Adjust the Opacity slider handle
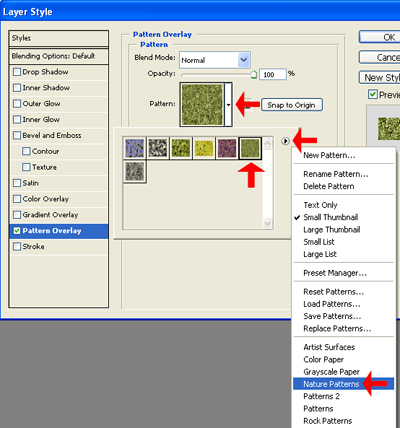This screenshot has width=400, height=428. coord(254,74)
